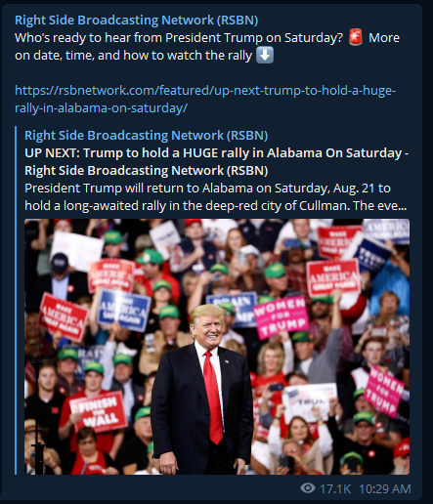Click the man in red tie in photo
The image size is (433, 504).
203,389
